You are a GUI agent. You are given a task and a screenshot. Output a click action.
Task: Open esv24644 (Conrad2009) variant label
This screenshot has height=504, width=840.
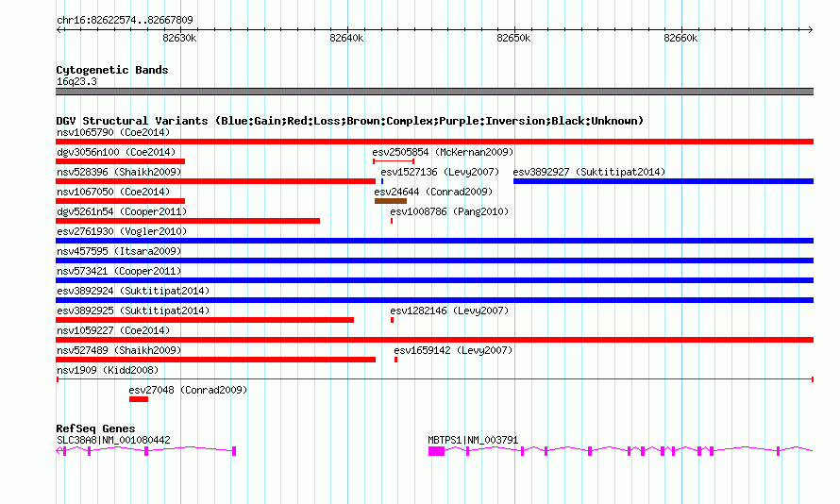pyautogui.click(x=433, y=192)
